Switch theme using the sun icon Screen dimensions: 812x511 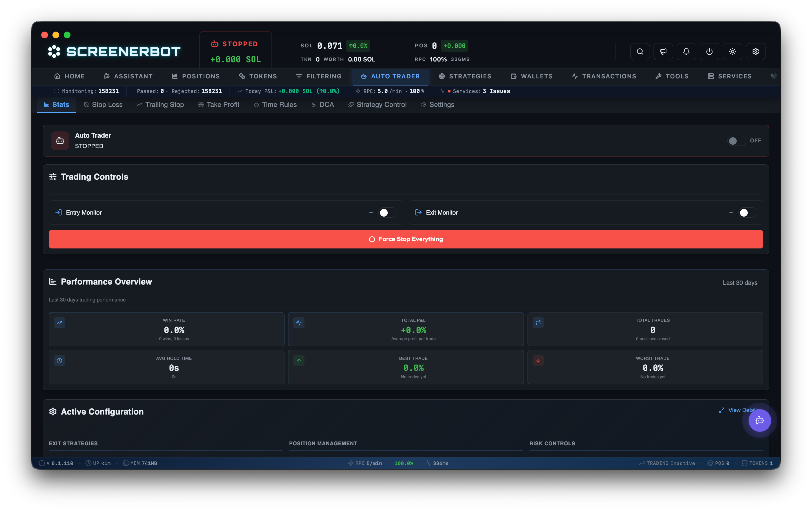[732, 51]
